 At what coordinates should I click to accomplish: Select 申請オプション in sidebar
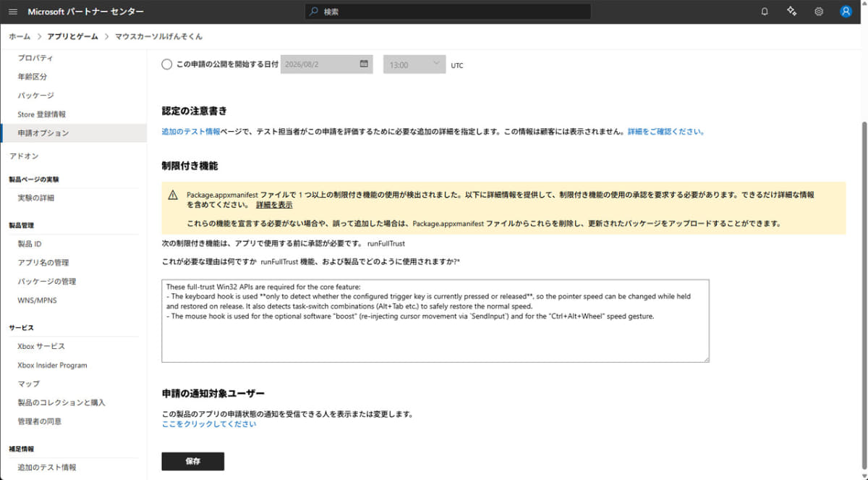tap(73, 133)
